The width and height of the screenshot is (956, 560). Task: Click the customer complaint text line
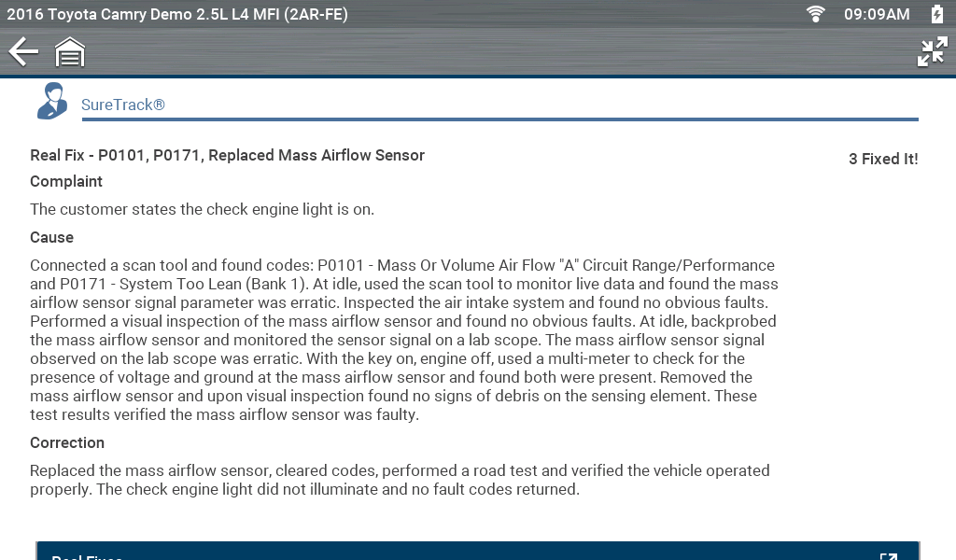click(202, 209)
